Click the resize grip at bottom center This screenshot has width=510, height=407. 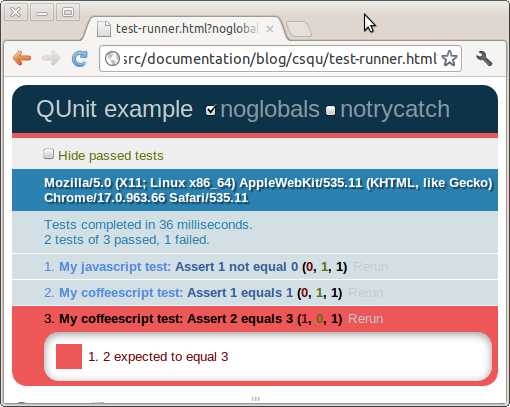(255, 399)
